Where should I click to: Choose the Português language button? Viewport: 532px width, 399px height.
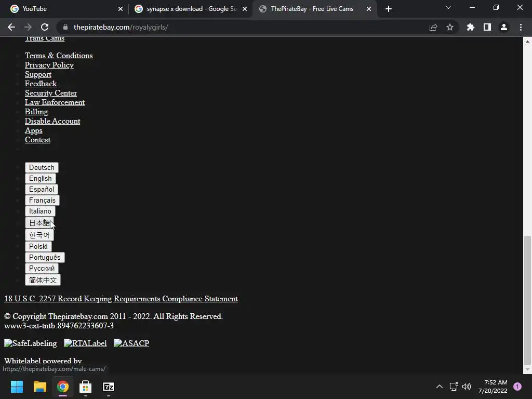[x=45, y=257]
